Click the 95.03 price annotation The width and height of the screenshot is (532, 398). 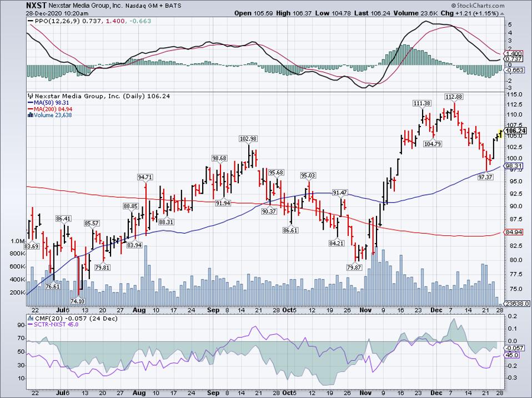[x=308, y=175]
